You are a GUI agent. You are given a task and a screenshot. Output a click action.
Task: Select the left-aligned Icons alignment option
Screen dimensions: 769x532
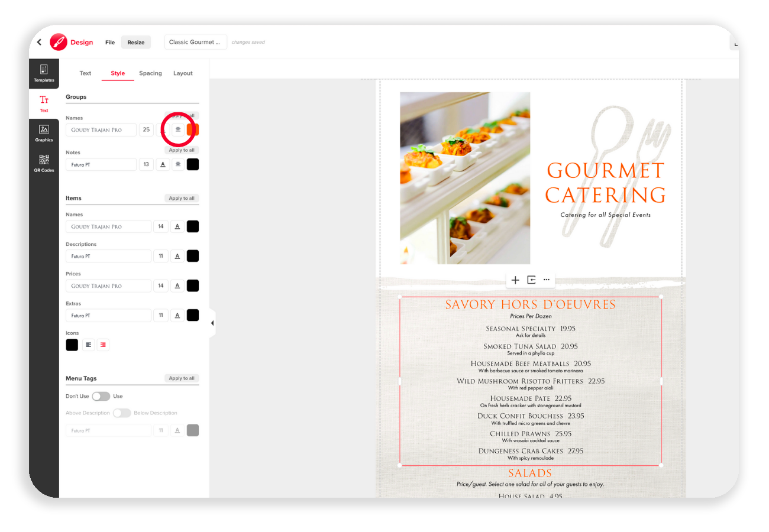click(88, 345)
